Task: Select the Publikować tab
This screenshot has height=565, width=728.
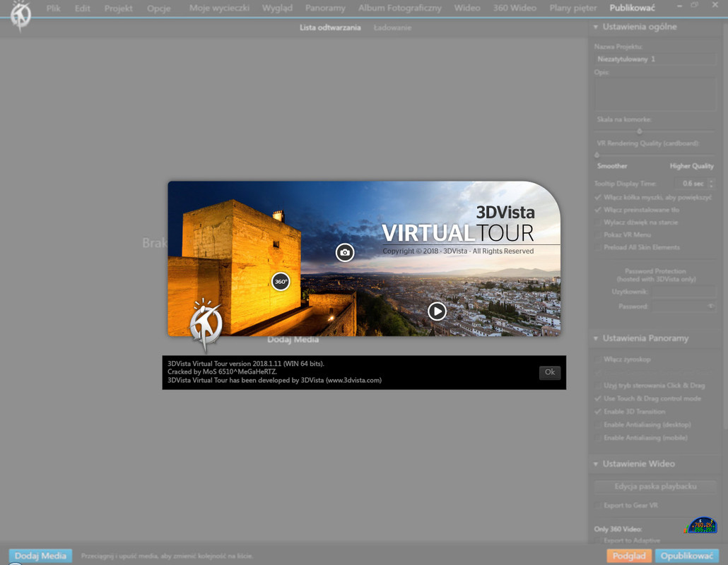Action: (x=632, y=8)
